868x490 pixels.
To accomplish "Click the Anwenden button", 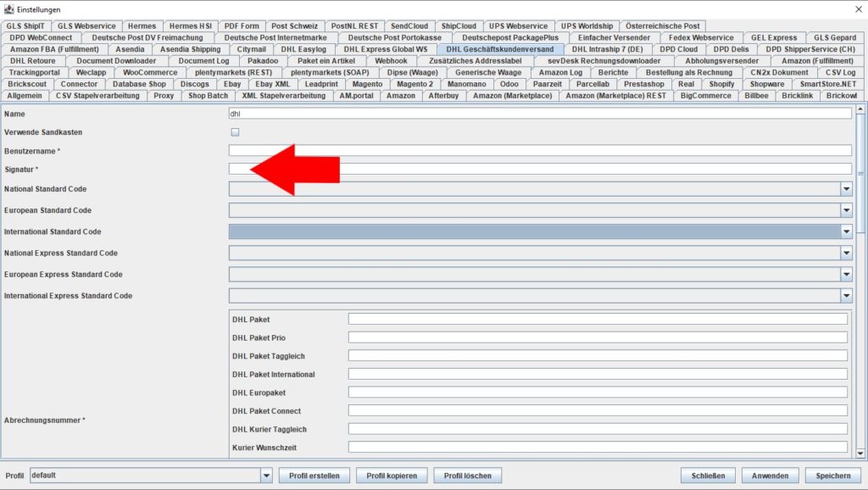I will click(770, 476).
